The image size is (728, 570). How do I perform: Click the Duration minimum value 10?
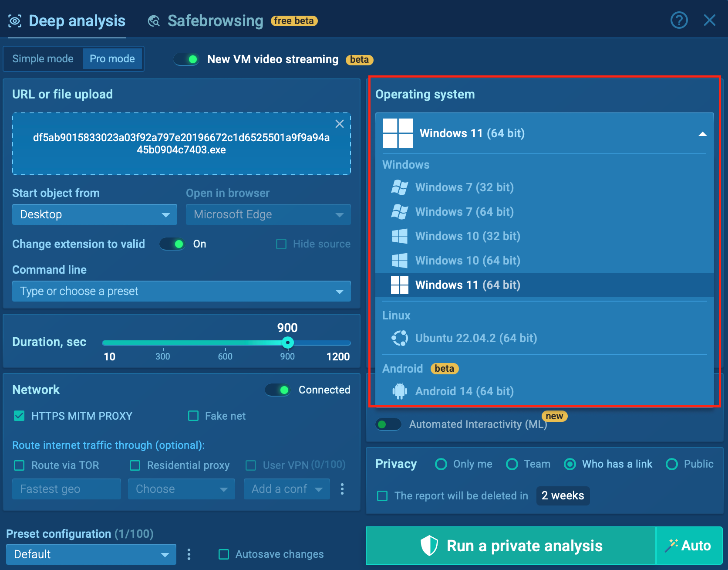(109, 357)
